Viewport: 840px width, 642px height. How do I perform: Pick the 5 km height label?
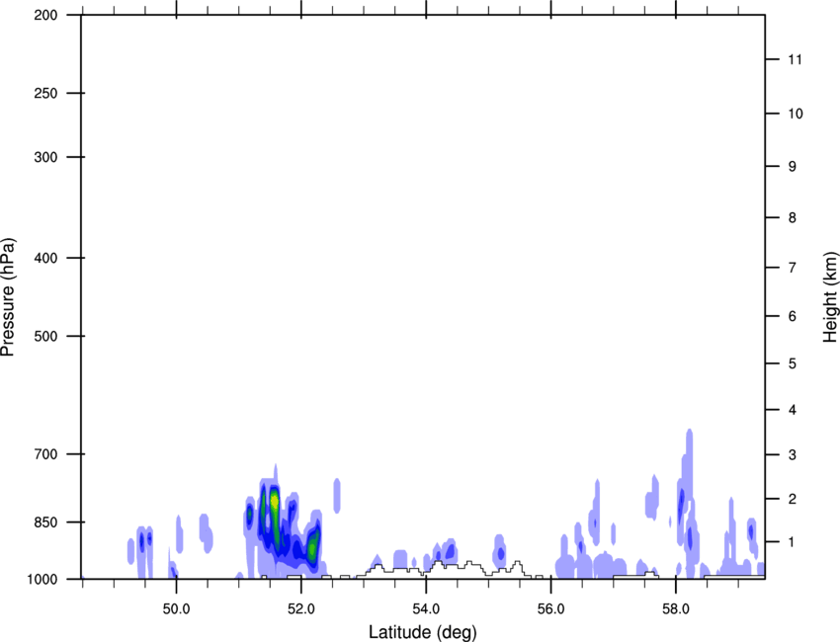[x=793, y=363]
